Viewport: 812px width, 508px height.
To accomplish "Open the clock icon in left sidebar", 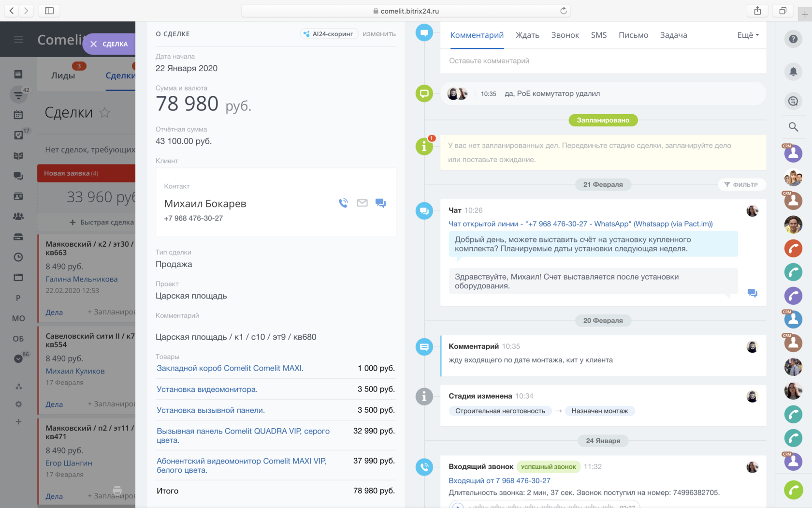I will point(18,257).
